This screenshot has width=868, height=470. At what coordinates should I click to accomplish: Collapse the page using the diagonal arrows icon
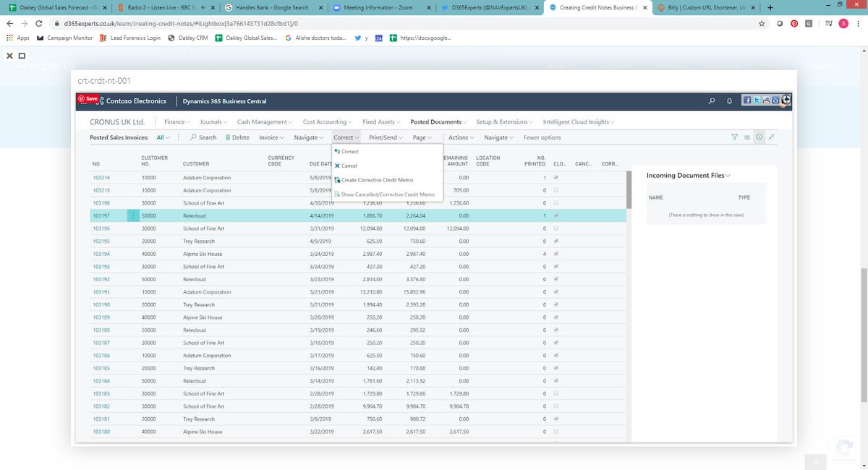771,137
